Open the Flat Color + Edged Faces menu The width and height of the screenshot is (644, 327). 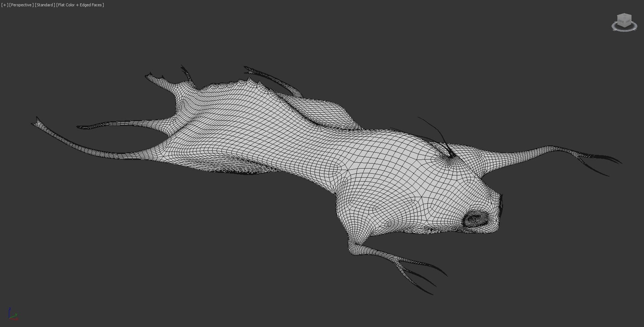point(80,5)
